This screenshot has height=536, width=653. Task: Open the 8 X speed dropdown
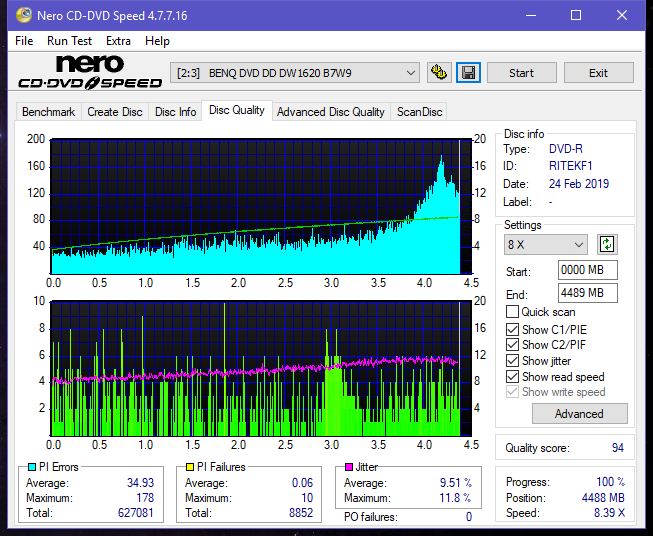pos(546,244)
